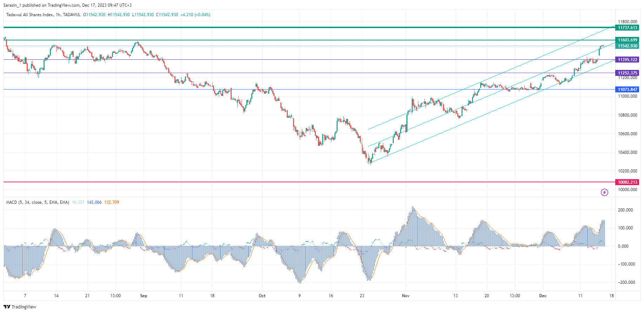
Task: Select the 11737.613 green price label
Action: click(x=628, y=28)
